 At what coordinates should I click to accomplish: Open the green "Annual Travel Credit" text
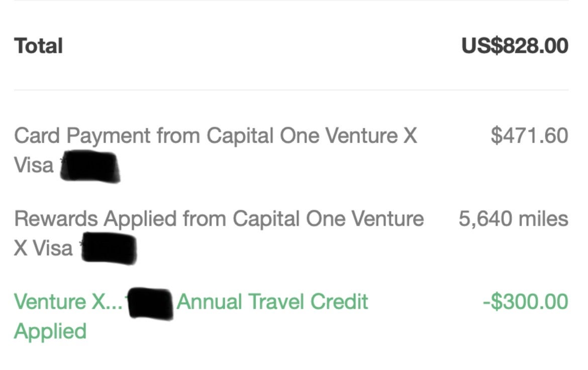(x=272, y=302)
